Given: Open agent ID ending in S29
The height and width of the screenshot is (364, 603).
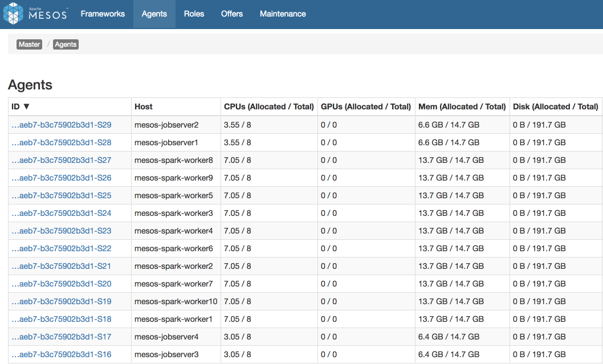Looking at the screenshot, I should click(62, 125).
